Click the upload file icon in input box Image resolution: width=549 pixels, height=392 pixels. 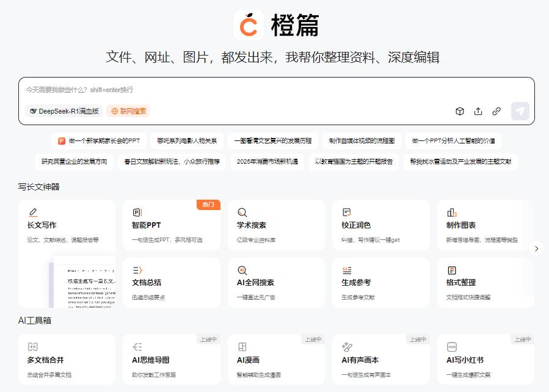[x=478, y=111]
